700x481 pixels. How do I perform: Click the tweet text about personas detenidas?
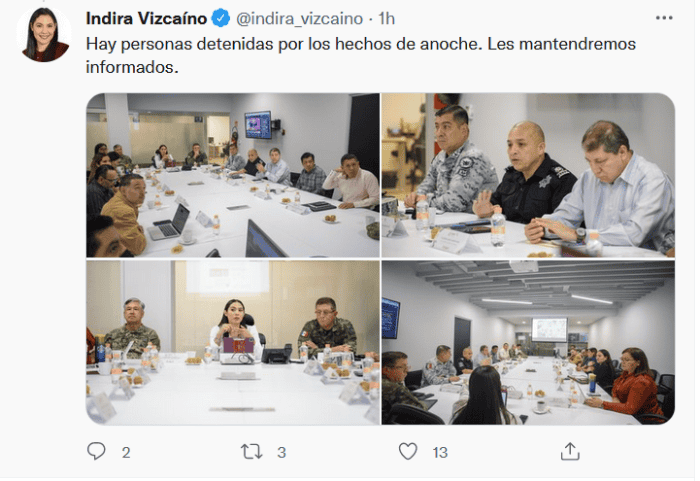point(361,55)
